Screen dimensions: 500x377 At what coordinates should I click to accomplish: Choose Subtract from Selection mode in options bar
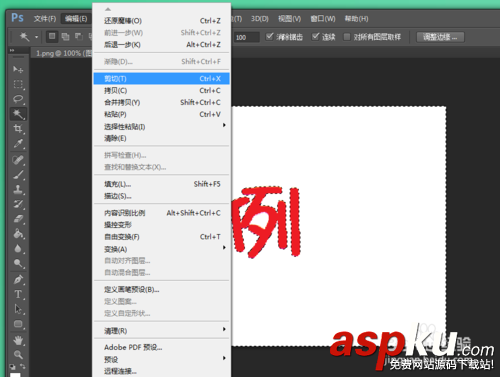pos(79,36)
